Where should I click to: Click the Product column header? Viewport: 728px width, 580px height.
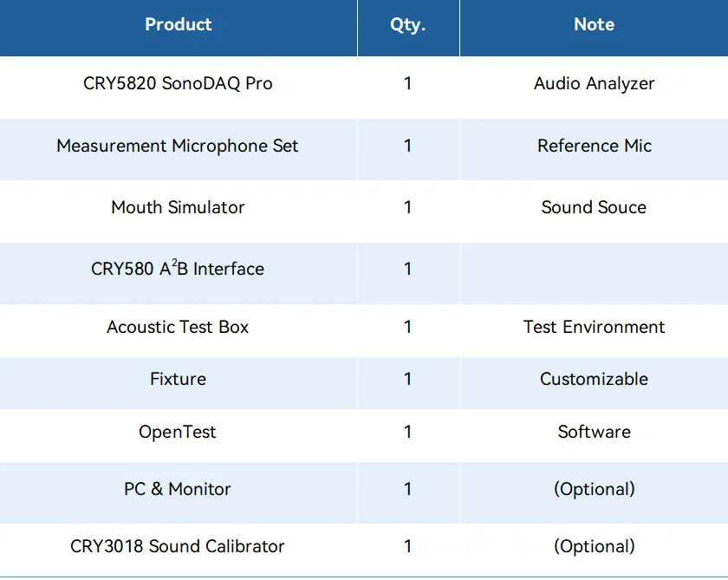tap(178, 25)
